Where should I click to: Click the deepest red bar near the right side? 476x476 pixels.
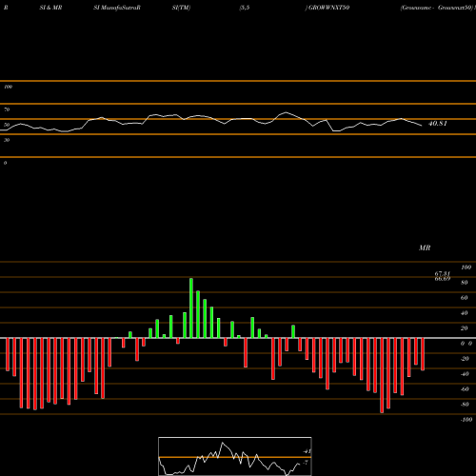382,375
